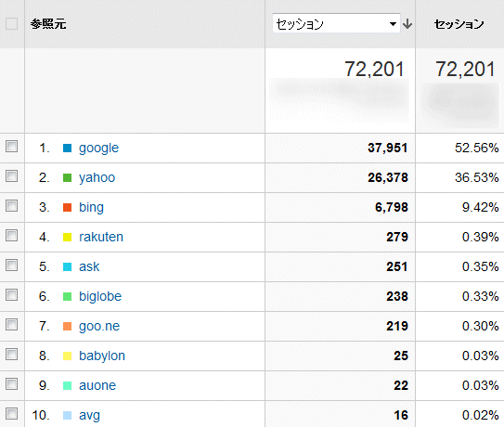Click the 52.56% percentage for google
Screen dimensions: 504x427
[477, 148]
